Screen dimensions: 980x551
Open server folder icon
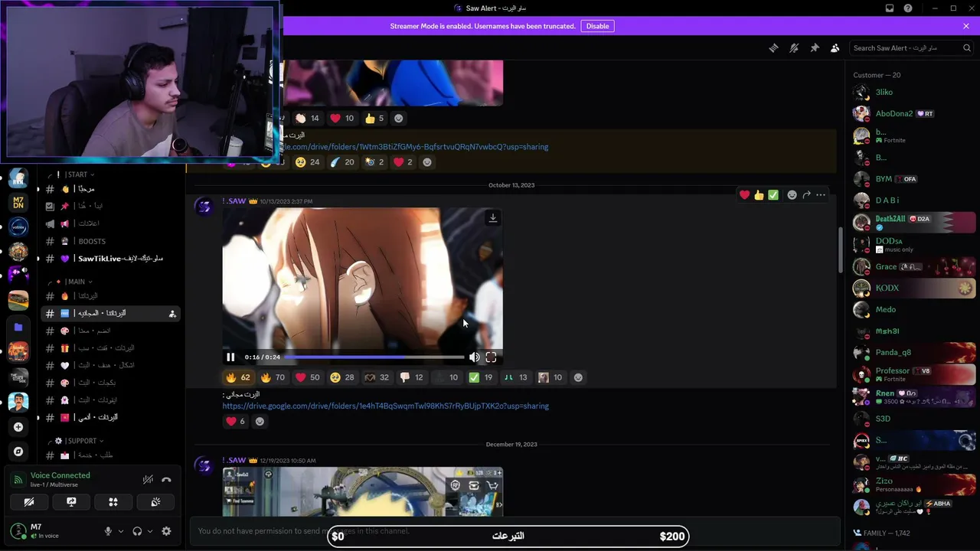point(18,327)
